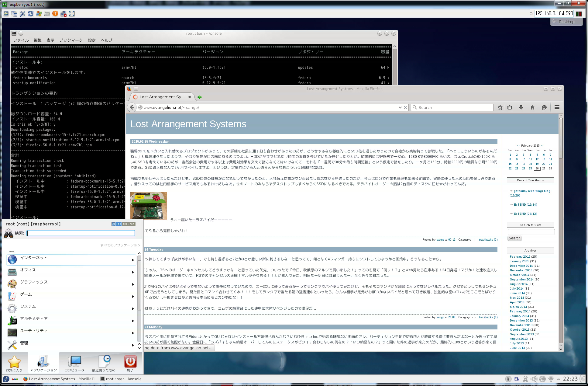The height and width of the screenshot is (386, 588).
Task: Open Klipper clipboard scissors tray icon
Action: 525,379
